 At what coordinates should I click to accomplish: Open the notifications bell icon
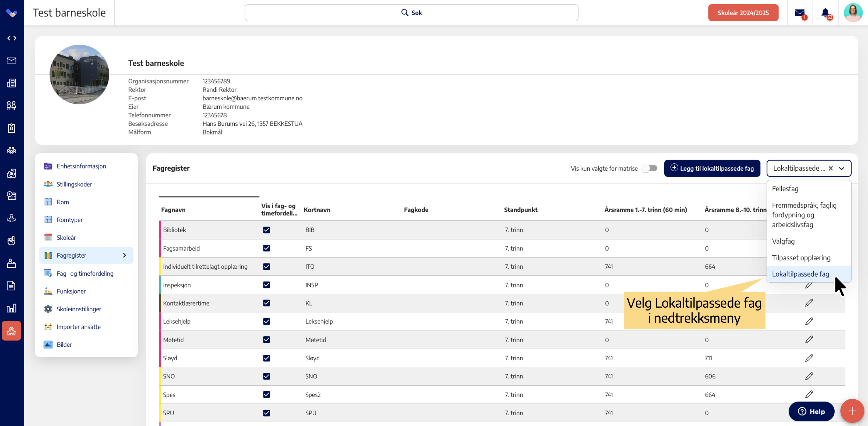coord(825,13)
